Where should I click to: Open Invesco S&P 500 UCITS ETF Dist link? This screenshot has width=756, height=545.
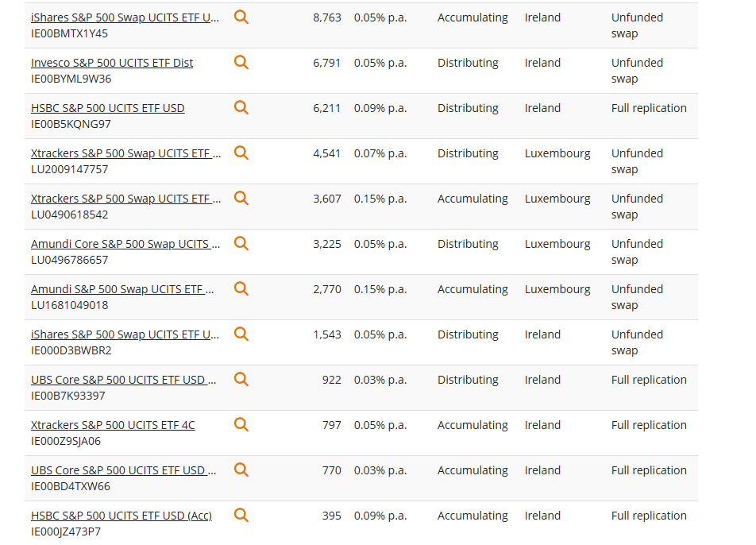pyautogui.click(x=112, y=63)
